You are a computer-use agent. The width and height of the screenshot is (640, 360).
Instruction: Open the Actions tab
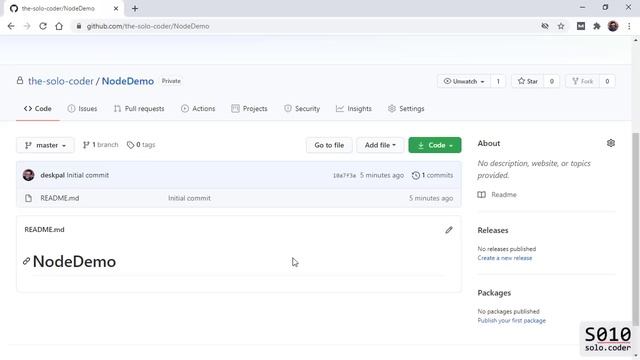(x=198, y=109)
